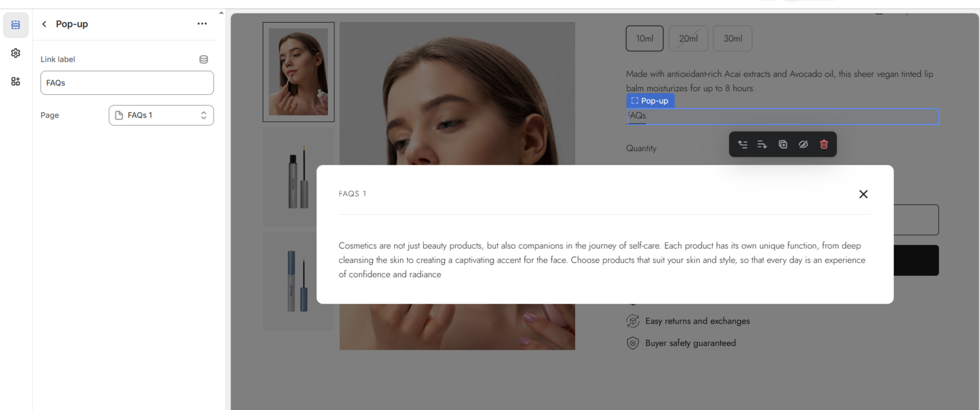Click the Link label text field
Image resolution: width=980 pixels, height=410 pixels.
[127, 83]
